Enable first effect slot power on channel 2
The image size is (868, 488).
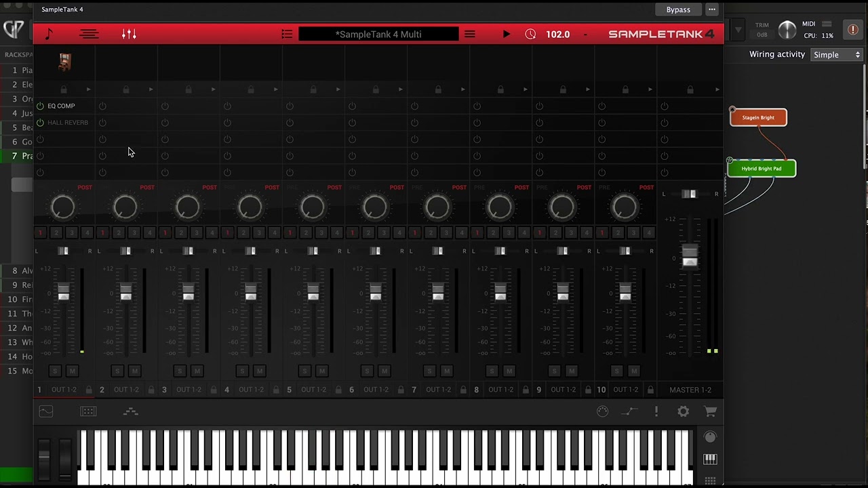(102, 106)
